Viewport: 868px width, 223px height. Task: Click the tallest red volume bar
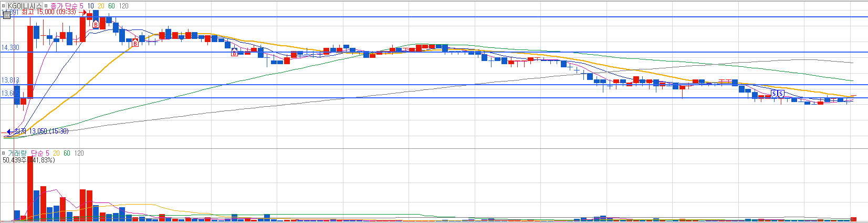click(x=30, y=188)
